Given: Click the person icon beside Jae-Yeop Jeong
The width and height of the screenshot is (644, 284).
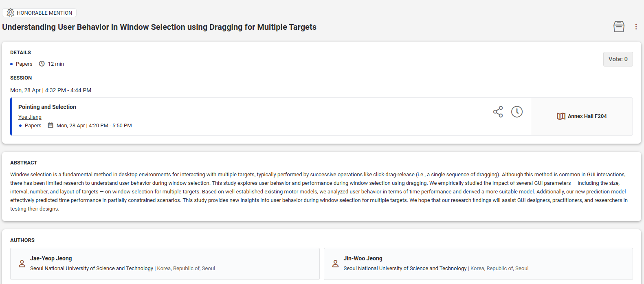Looking at the screenshot, I should coord(22,264).
